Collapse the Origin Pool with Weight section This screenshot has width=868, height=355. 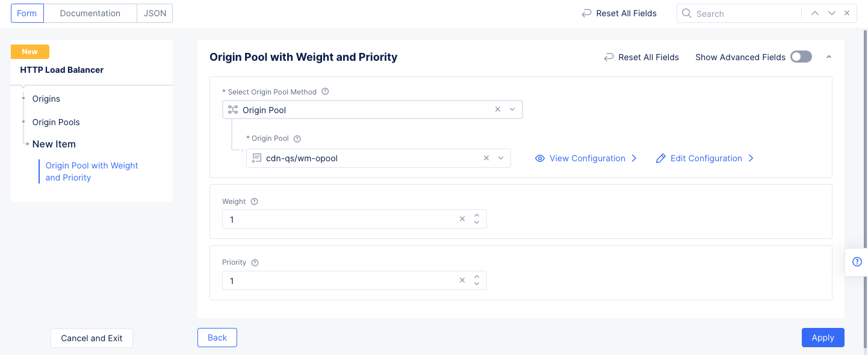829,57
